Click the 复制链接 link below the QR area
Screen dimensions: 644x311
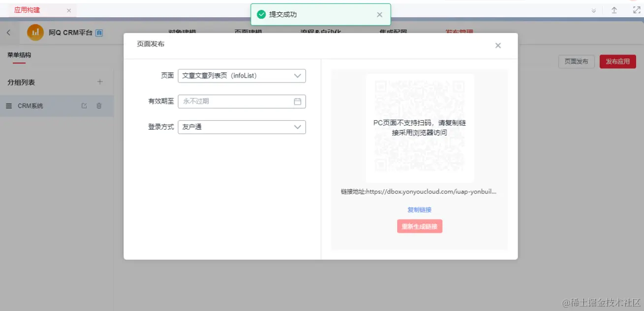point(420,209)
